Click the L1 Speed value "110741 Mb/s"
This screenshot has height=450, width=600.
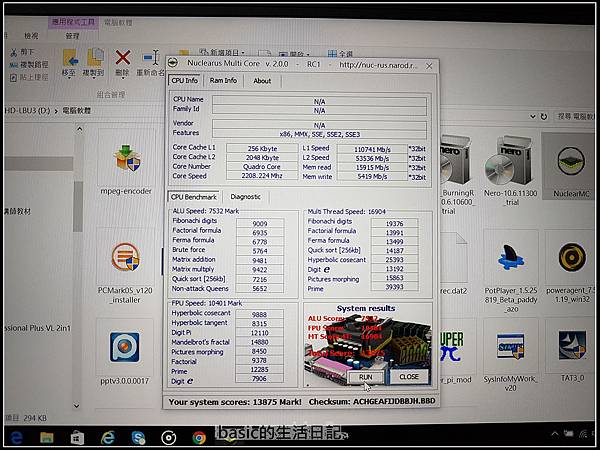372,149
